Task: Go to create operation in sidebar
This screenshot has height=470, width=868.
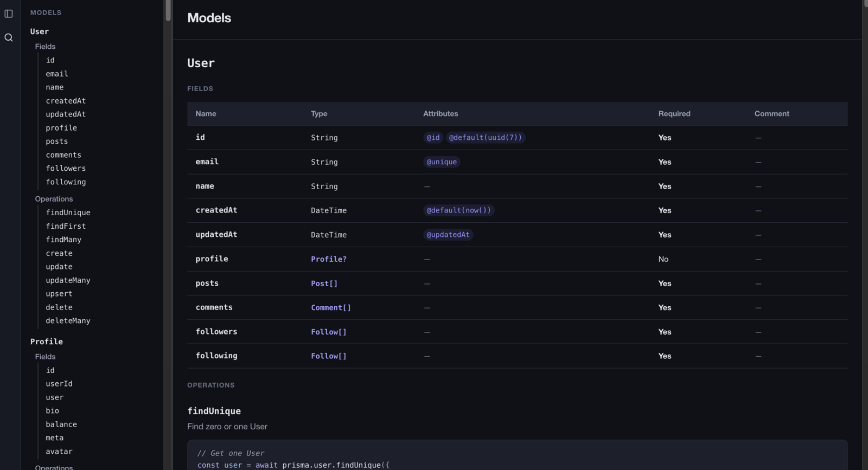Action: [59, 253]
